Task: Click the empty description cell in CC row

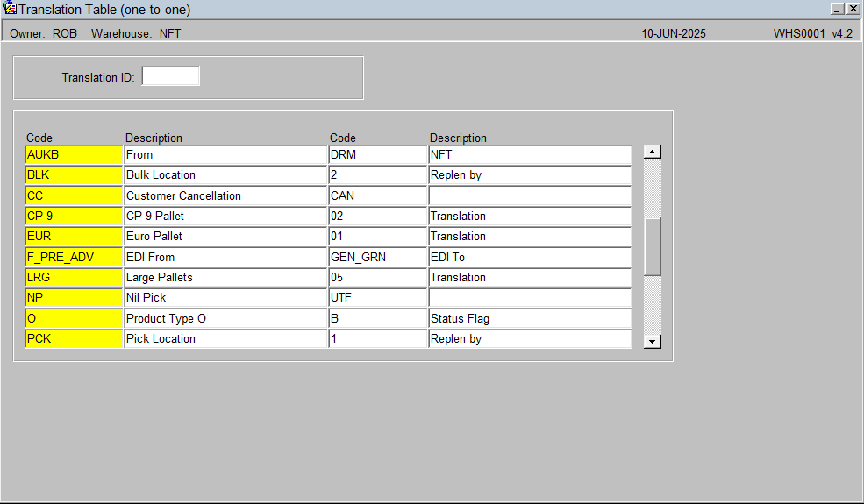Action: [530, 195]
